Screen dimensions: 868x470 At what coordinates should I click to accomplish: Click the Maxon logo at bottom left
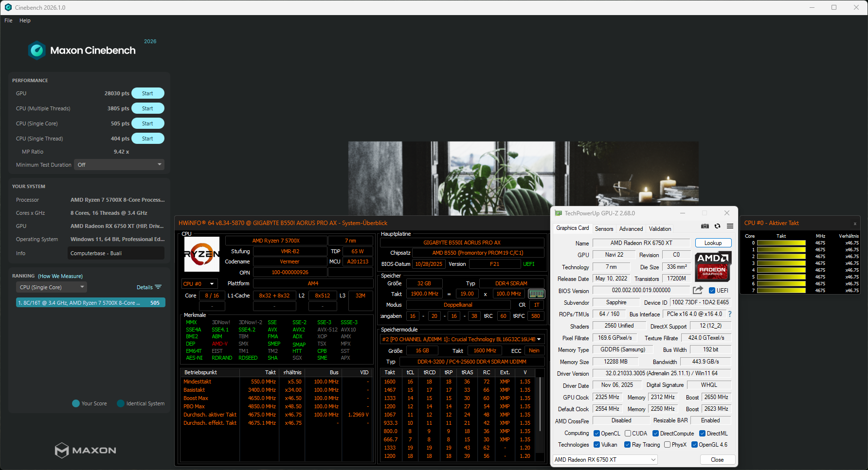86,450
